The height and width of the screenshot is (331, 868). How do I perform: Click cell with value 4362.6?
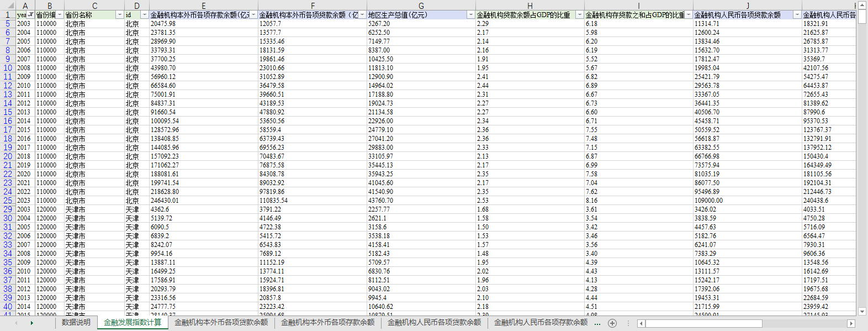[x=203, y=209]
